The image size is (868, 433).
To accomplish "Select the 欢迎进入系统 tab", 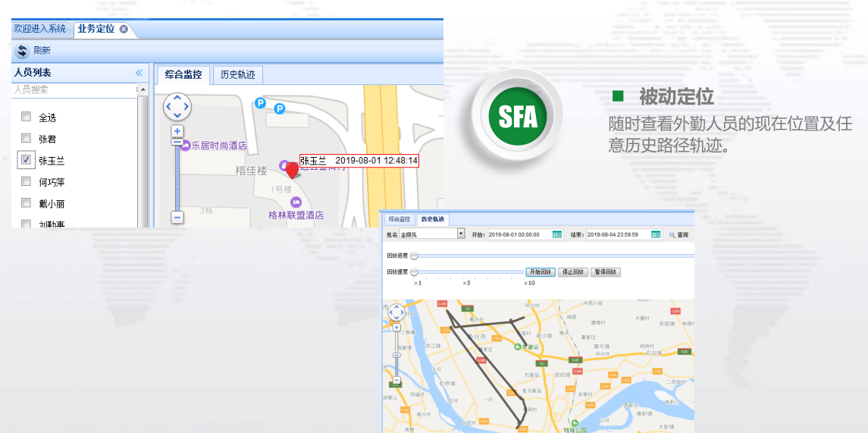I will 39,29.
